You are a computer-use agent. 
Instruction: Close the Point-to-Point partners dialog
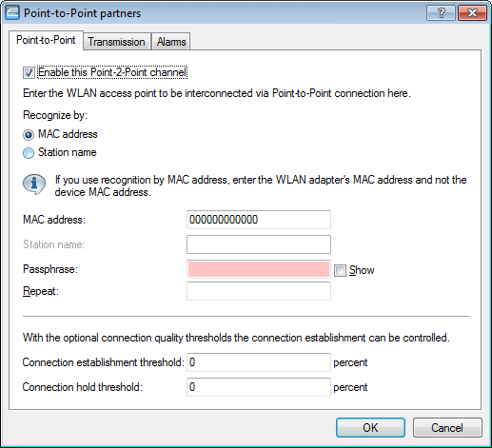472,13
